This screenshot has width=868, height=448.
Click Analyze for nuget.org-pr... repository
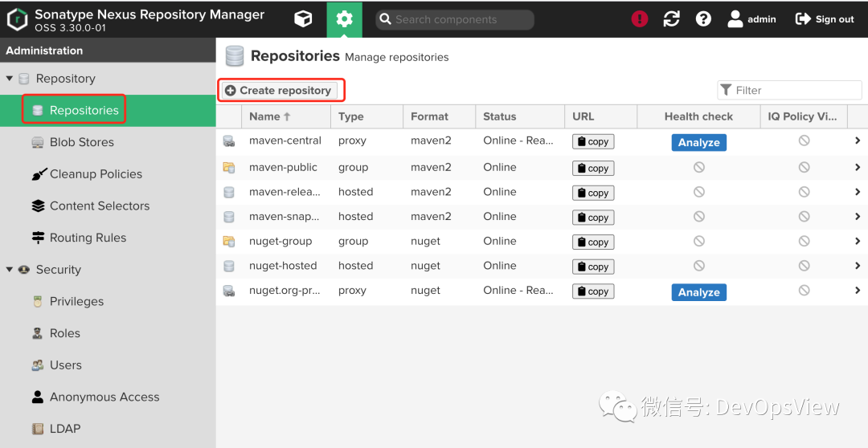pos(698,292)
